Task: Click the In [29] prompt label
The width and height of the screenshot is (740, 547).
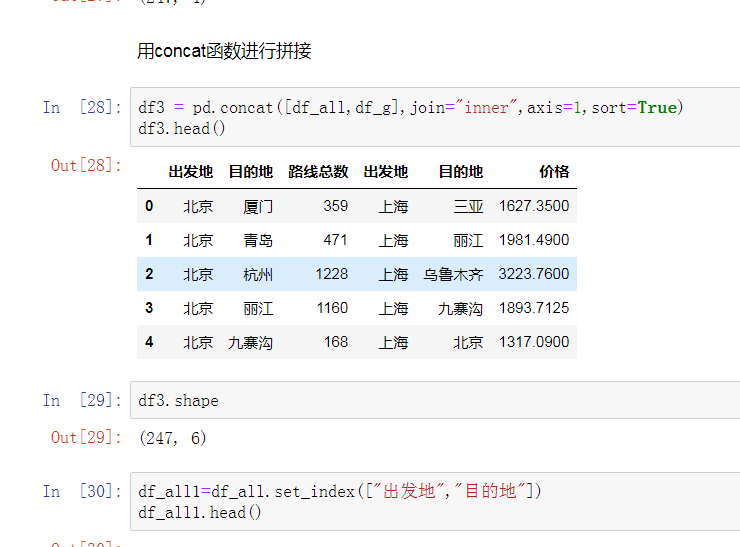Action: [x=82, y=400]
